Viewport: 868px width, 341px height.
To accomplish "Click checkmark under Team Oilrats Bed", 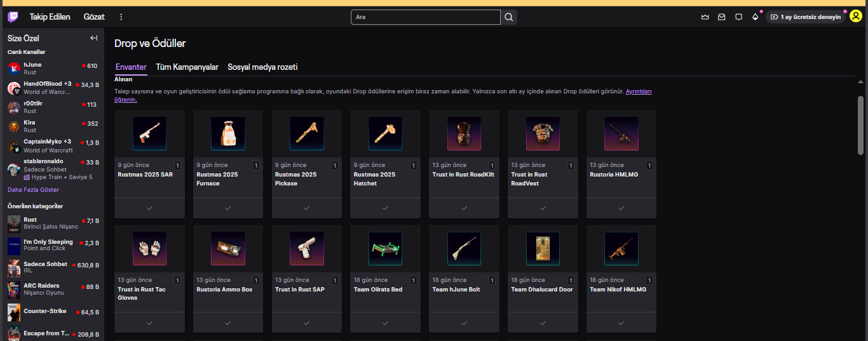I will coord(385,323).
